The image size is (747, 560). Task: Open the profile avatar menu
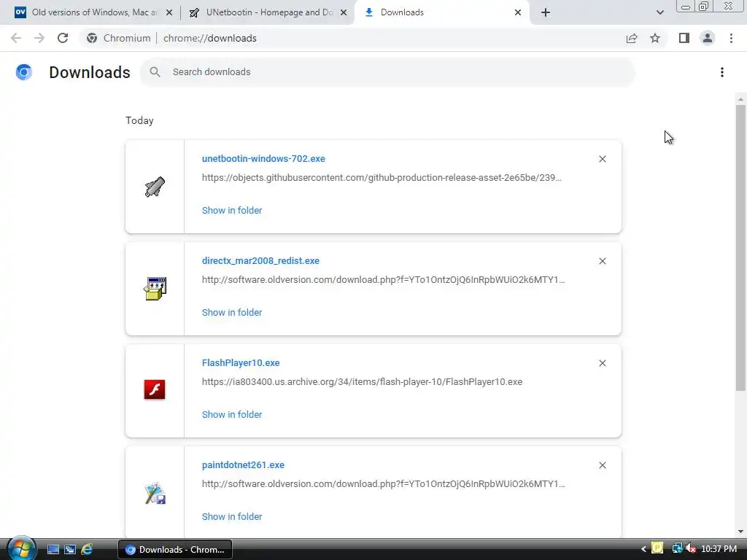[708, 38]
